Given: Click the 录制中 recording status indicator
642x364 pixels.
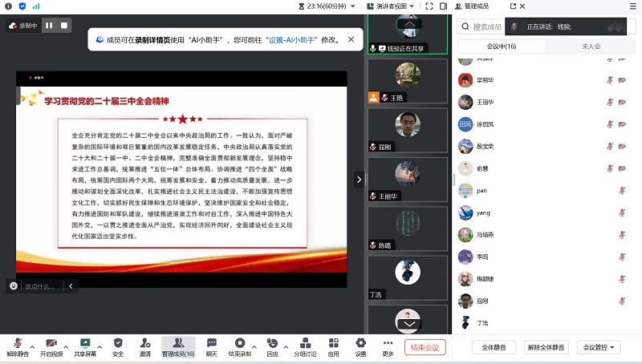Looking at the screenshot, I should [23, 26].
